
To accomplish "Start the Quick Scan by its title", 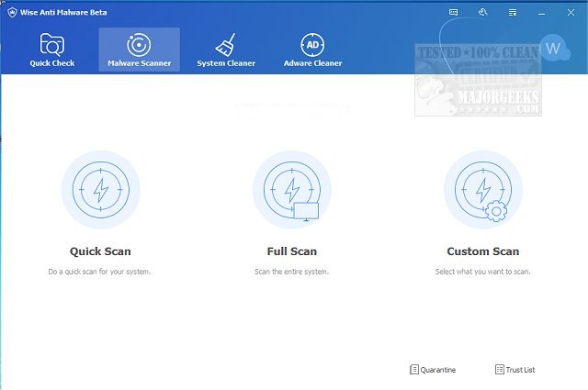I will [100, 251].
